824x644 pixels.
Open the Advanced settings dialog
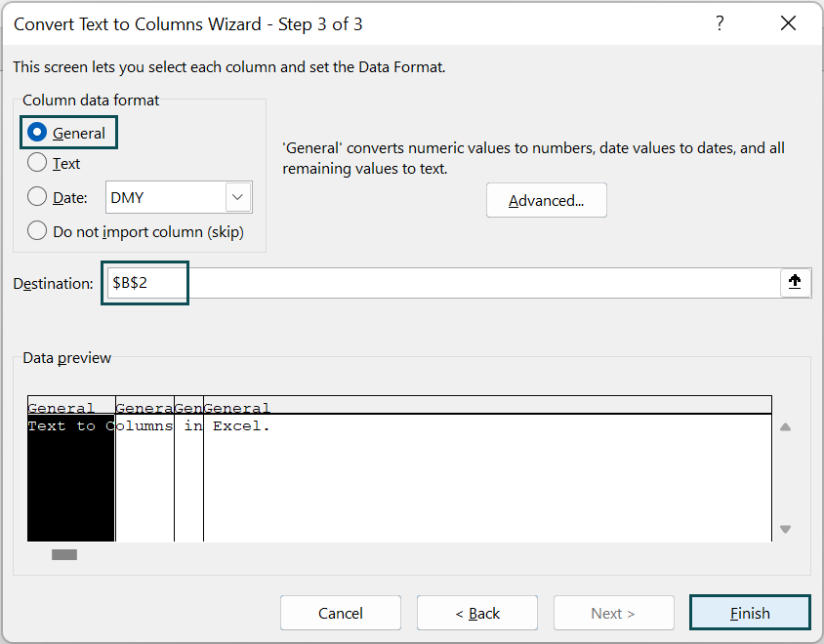point(546,200)
